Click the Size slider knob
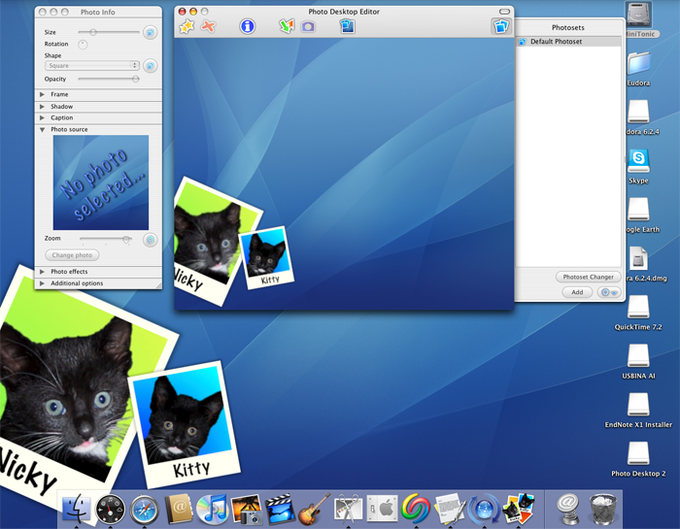This screenshot has width=680, height=529. point(93,32)
